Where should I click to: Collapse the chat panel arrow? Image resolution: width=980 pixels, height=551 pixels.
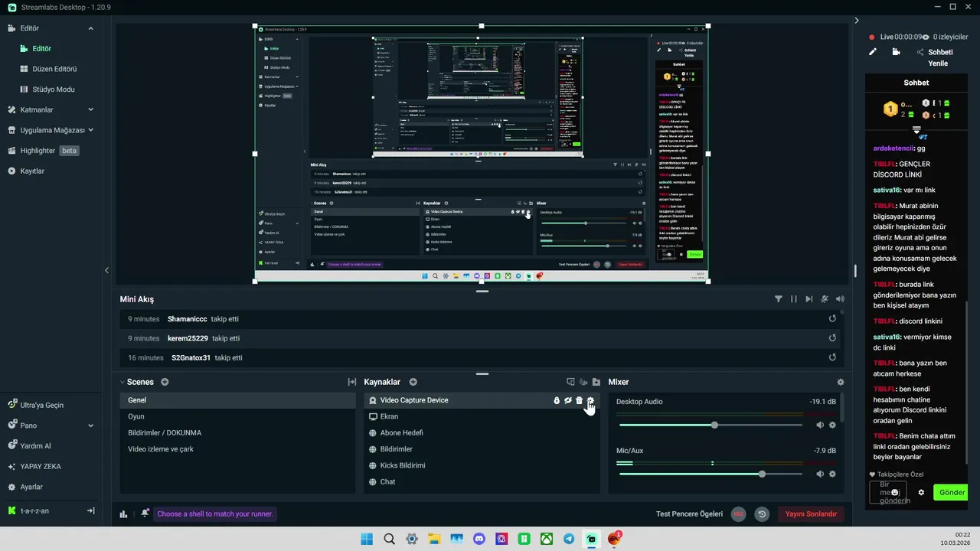(x=857, y=21)
